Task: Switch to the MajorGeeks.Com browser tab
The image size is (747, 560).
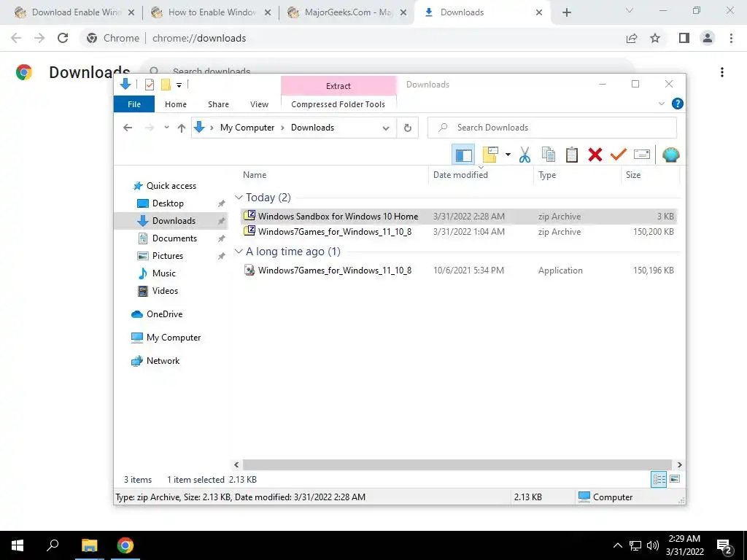Action: [348, 12]
